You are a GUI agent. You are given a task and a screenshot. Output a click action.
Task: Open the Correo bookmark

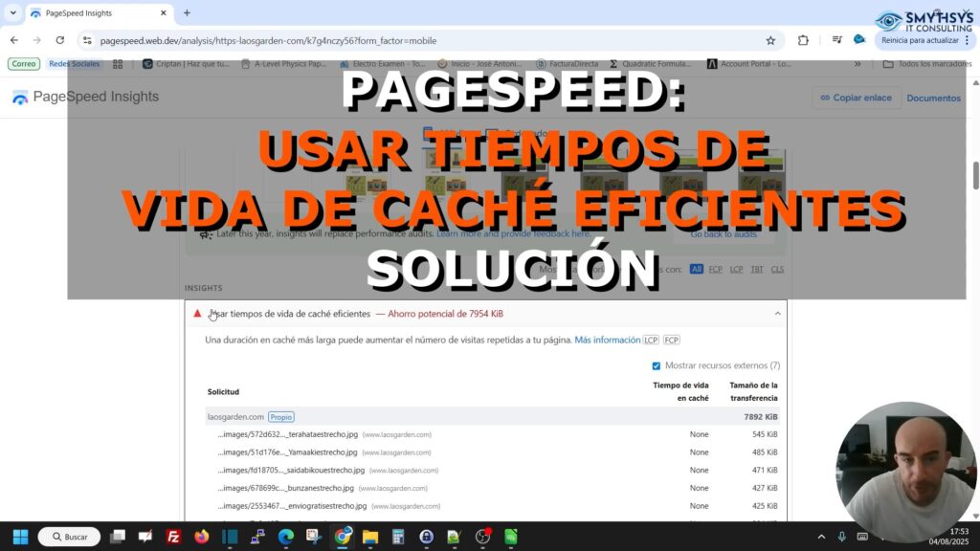pos(24,64)
